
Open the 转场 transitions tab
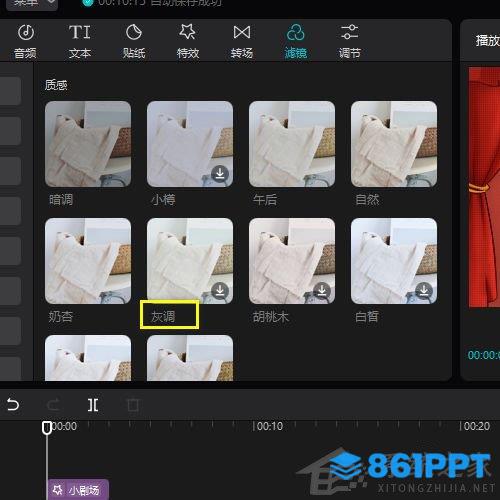tap(242, 41)
